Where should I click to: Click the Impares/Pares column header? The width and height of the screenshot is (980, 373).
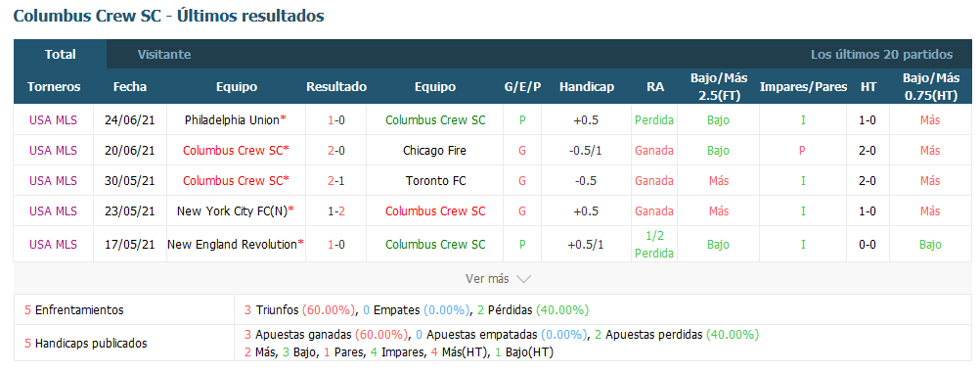803,87
